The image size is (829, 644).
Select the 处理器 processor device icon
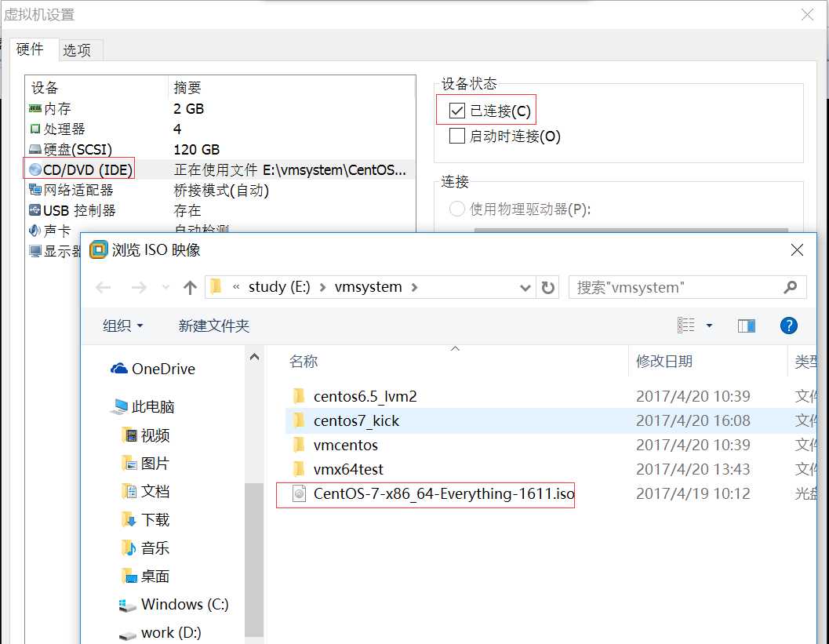(35, 129)
